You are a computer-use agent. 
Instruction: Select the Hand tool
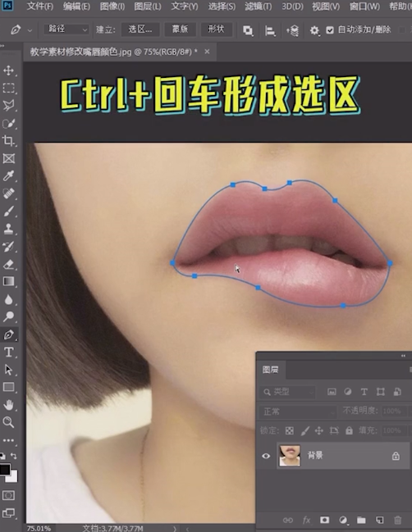8,405
